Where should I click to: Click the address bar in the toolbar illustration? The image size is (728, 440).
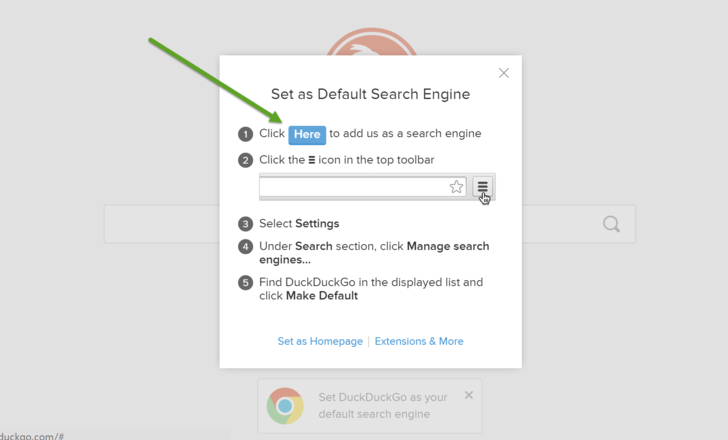(x=352, y=187)
